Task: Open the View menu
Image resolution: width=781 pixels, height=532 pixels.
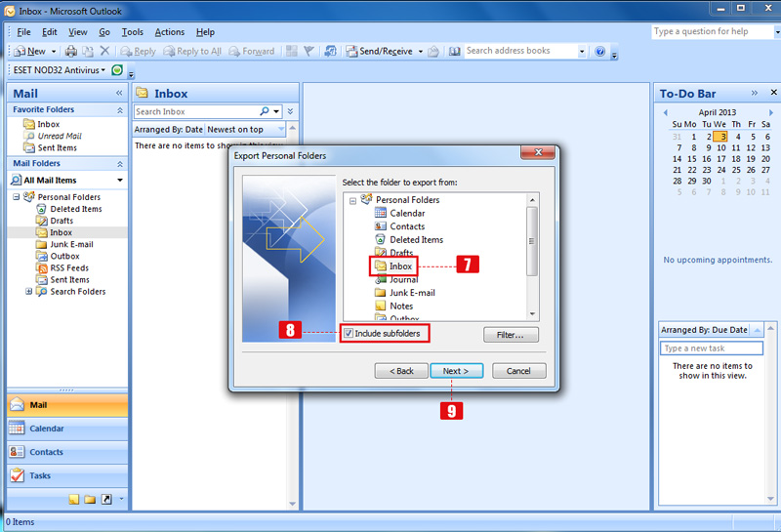Action: tap(78, 32)
